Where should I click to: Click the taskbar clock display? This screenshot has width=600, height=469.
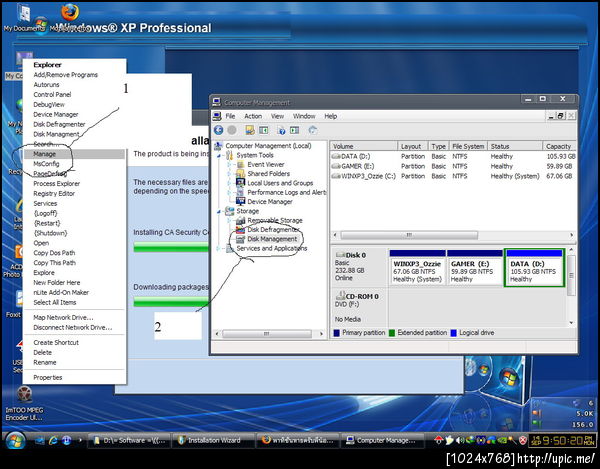561,441
